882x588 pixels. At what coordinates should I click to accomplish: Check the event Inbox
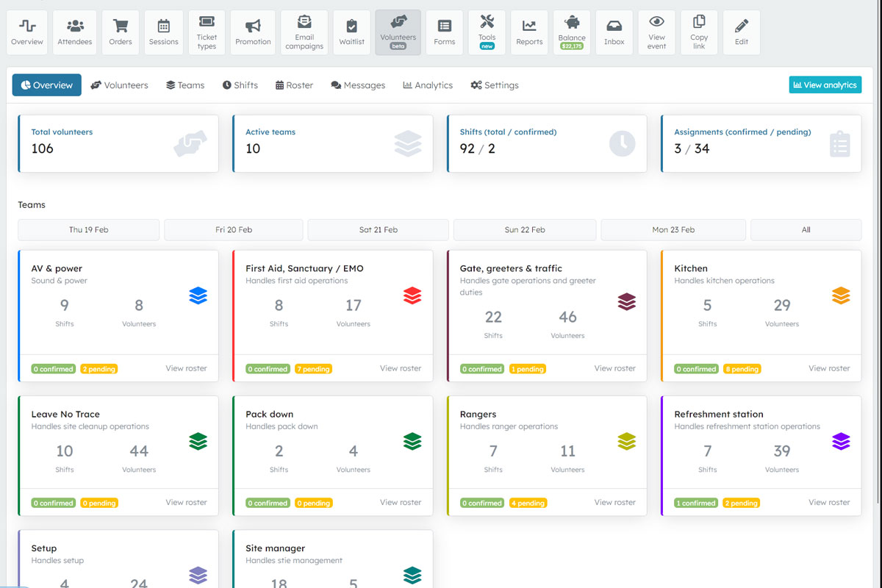point(614,32)
